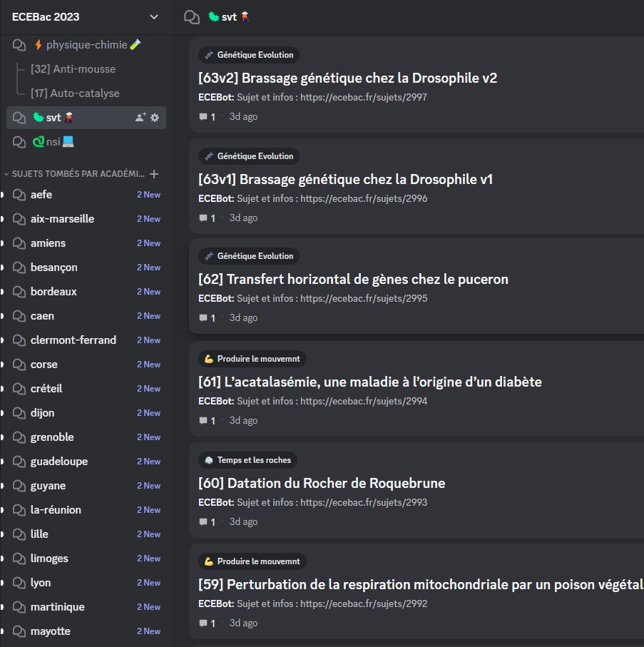Click 3d ago timestamp on [60] post

tap(243, 522)
